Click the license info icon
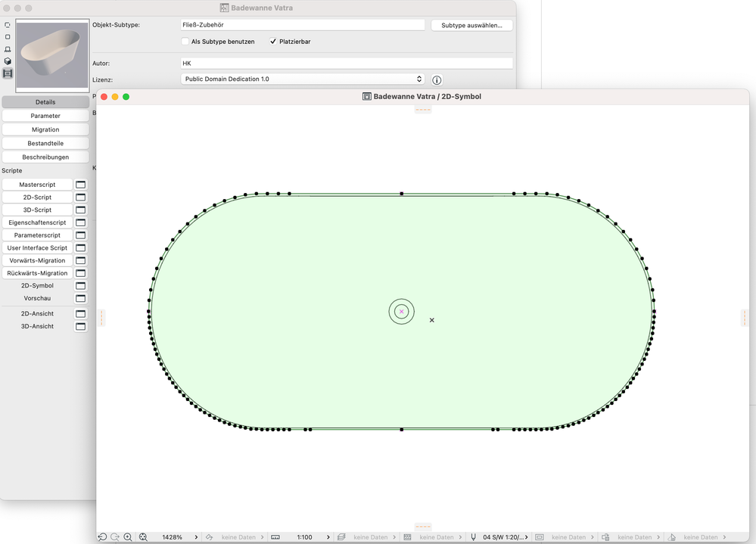This screenshot has height=544, width=756. [x=437, y=79]
